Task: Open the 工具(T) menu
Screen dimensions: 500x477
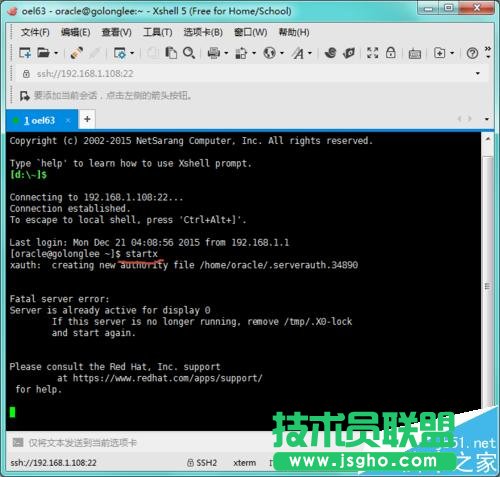Action: point(158,32)
